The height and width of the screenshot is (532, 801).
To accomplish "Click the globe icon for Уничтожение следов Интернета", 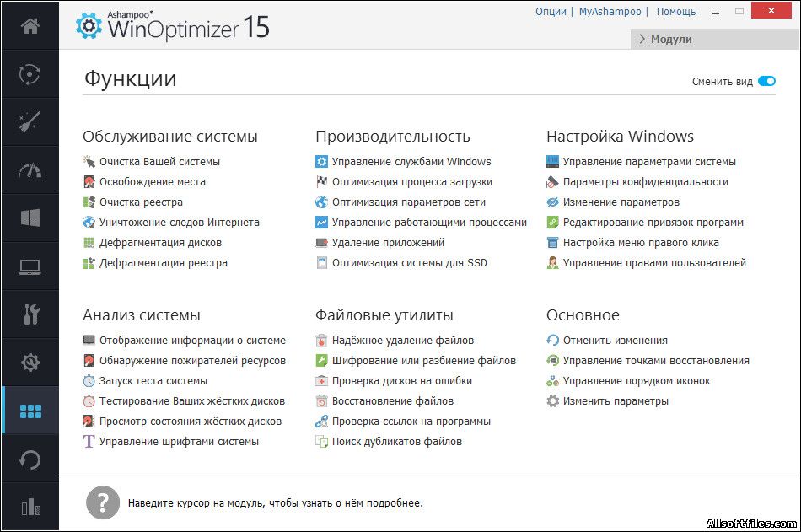I will pos(89,223).
